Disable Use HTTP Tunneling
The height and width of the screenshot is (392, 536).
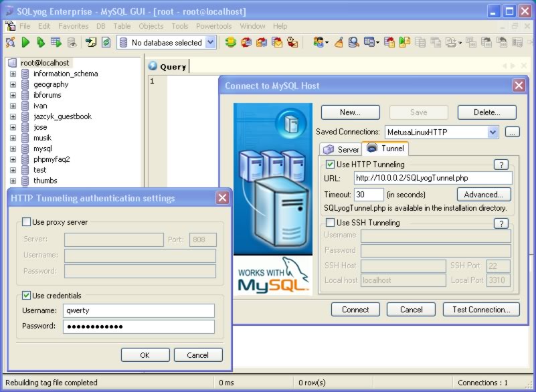[330, 164]
